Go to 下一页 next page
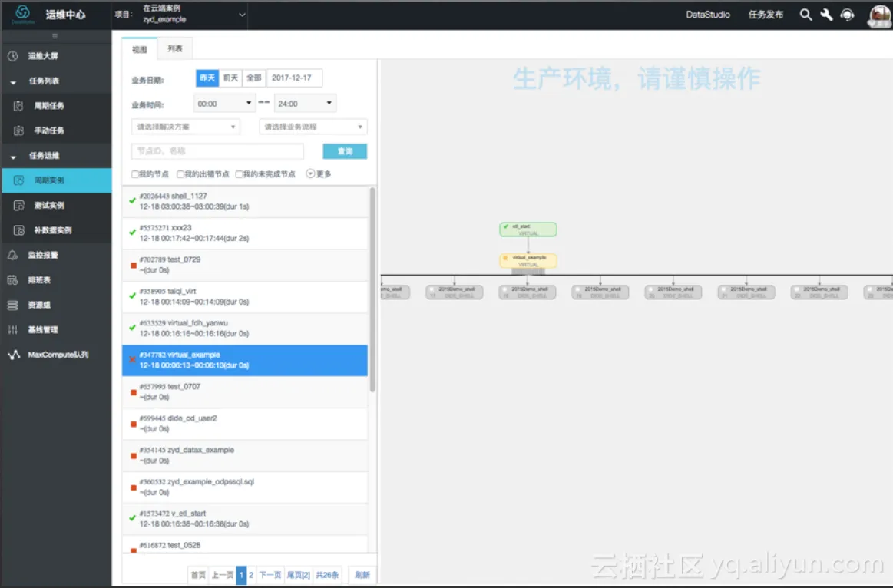Image resolution: width=893 pixels, height=588 pixels. [x=270, y=575]
